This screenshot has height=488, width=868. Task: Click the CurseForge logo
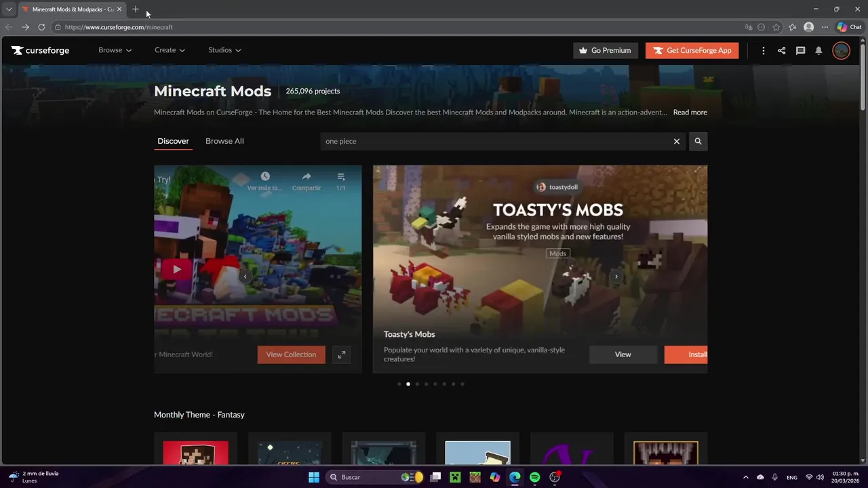40,50
